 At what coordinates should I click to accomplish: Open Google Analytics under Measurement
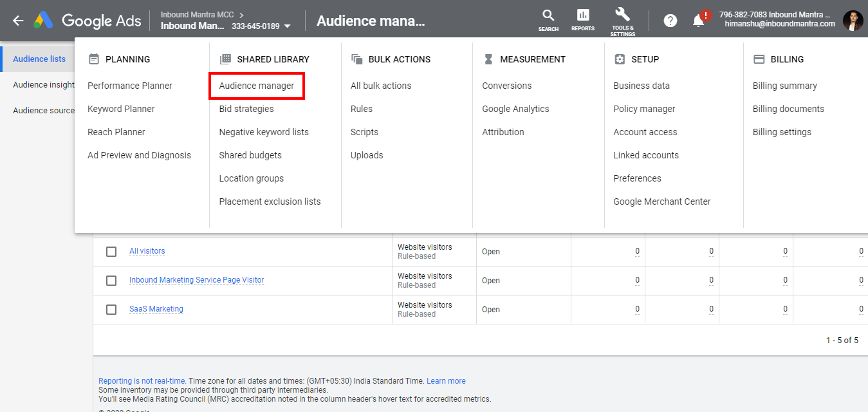click(x=515, y=109)
